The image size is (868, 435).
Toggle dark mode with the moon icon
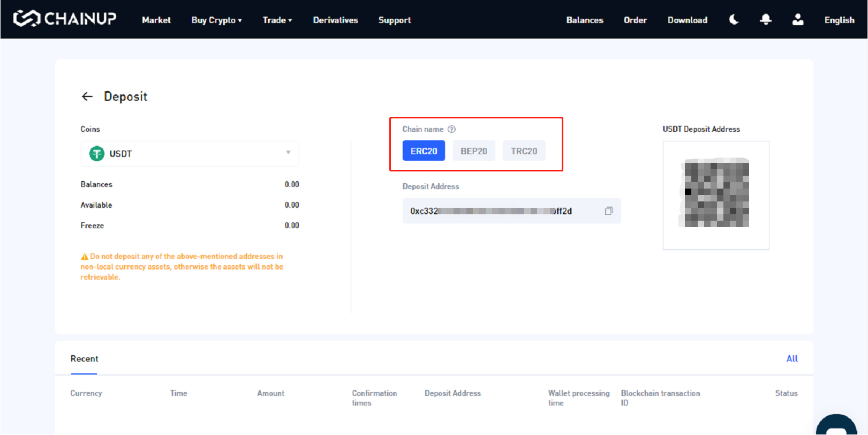click(x=734, y=20)
